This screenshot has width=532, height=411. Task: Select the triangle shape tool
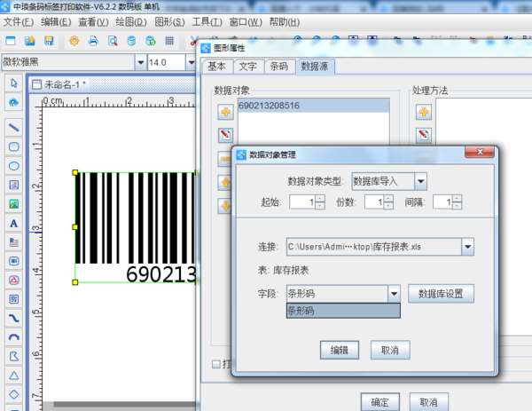tap(13, 375)
